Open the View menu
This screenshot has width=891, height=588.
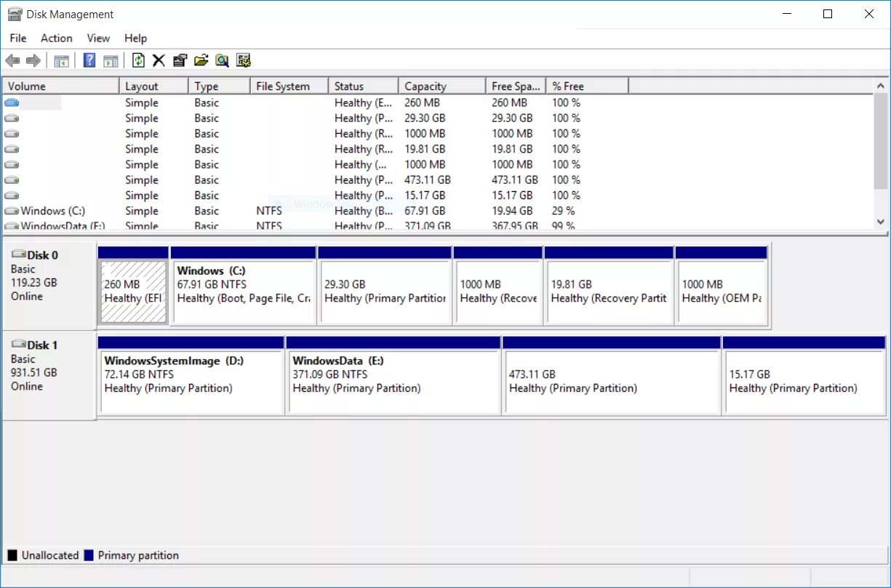[98, 39]
